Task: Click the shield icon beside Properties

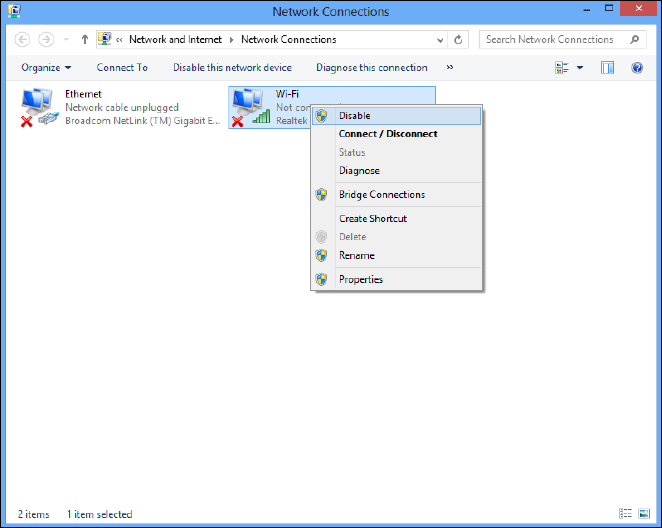Action: pyautogui.click(x=321, y=279)
